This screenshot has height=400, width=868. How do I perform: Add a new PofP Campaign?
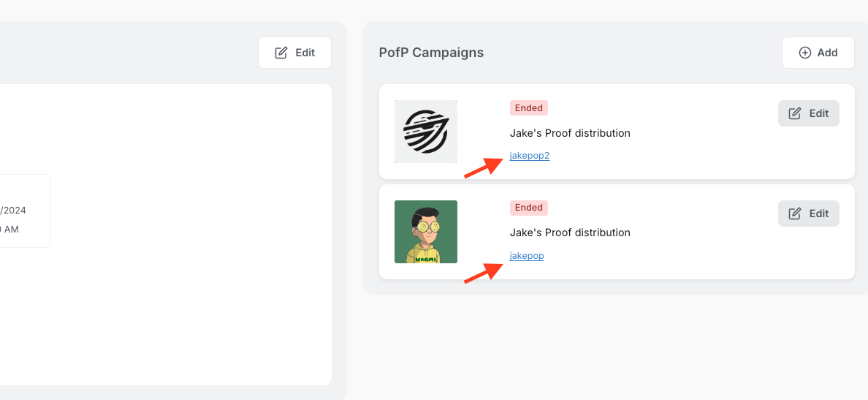click(818, 53)
